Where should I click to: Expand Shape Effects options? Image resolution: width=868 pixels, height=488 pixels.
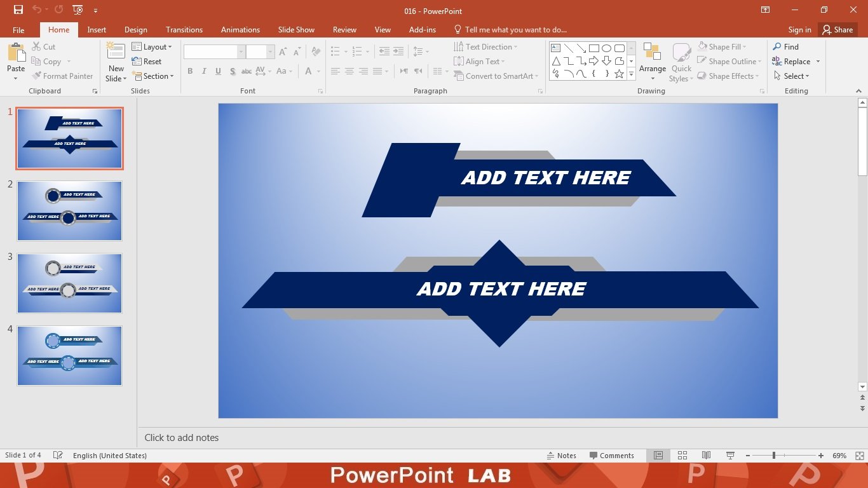[728, 76]
